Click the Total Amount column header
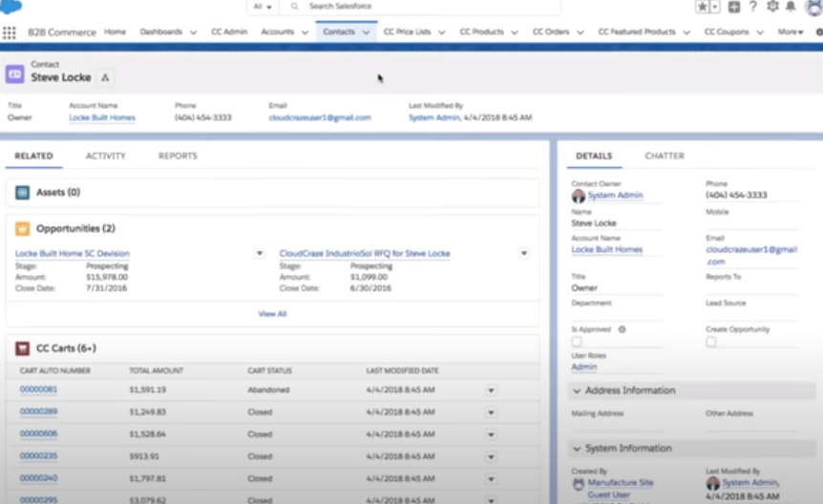Viewport: 823px width, 504px height. [157, 370]
